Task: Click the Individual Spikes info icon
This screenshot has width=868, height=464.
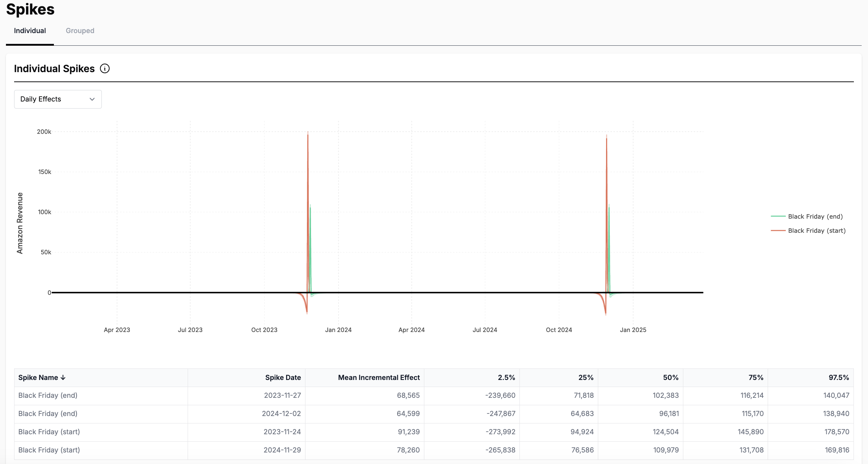Action: coord(105,69)
